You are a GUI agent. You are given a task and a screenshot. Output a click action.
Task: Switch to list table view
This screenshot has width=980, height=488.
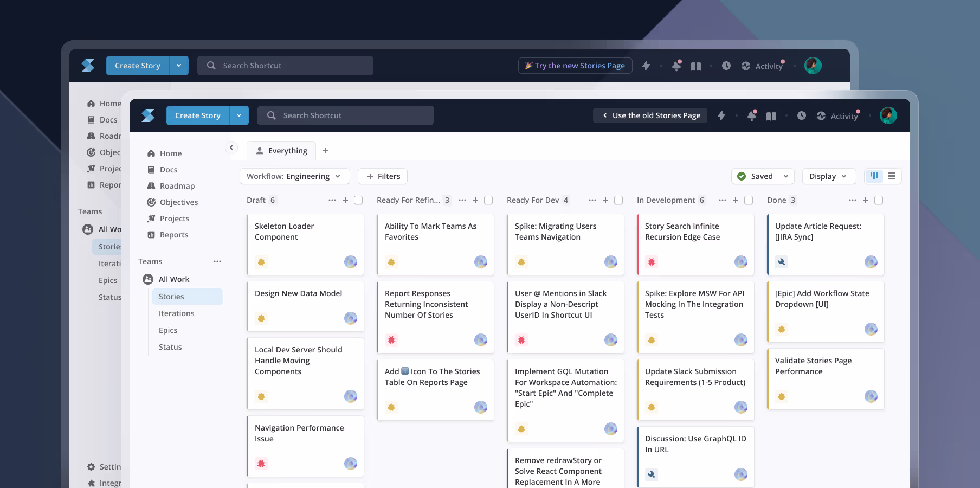point(892,176)
